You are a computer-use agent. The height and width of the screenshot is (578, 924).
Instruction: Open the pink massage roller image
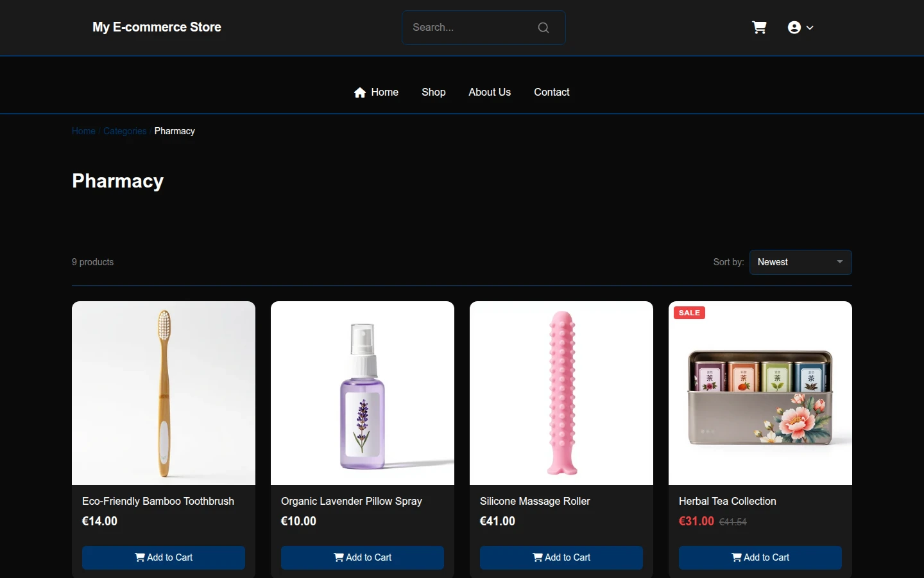tap(561, 393)
